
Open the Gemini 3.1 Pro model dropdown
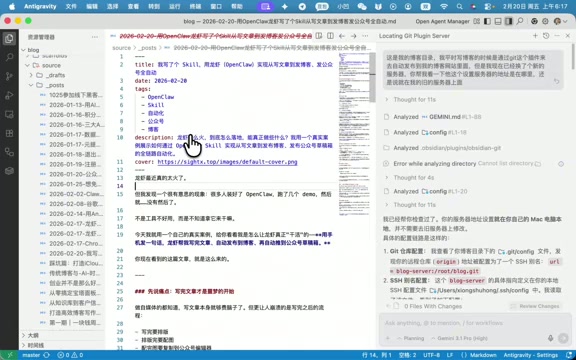(x=460, y=338)
